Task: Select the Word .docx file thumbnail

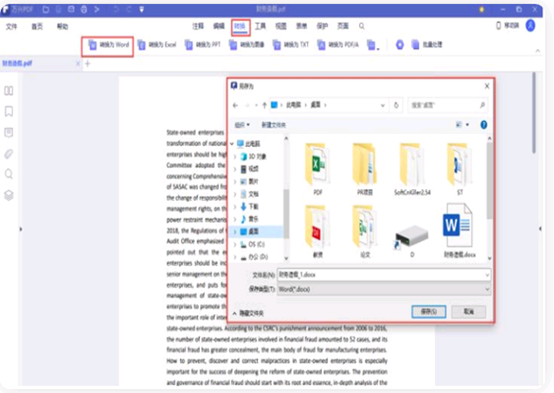Action: point(459,230)
